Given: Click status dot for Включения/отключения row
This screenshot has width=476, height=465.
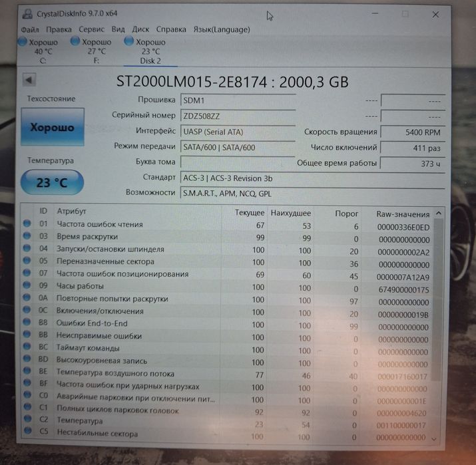Looking at the screenshot, I should tap(27, 310).
